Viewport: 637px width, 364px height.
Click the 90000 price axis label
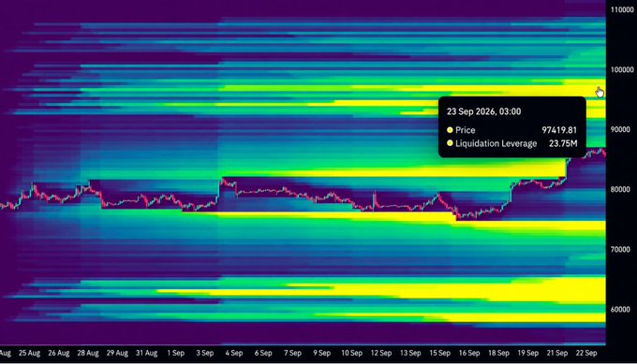620,129
